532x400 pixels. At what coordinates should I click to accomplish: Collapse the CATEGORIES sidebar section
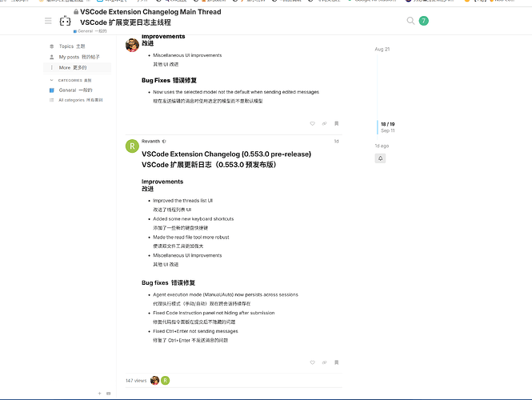coord(71,81)
